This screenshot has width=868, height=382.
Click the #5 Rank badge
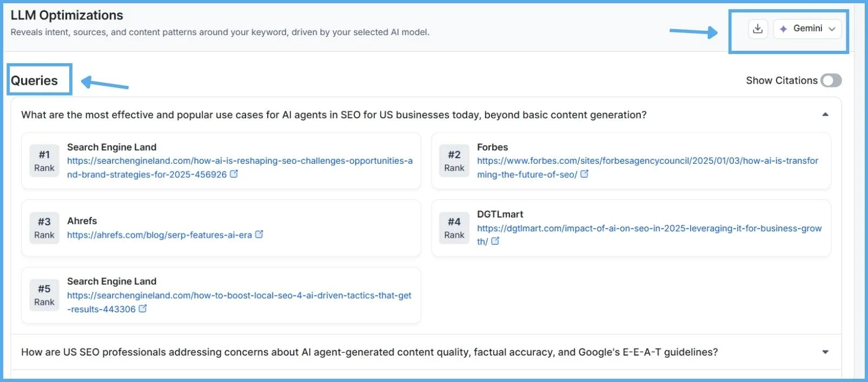point(44,295)
